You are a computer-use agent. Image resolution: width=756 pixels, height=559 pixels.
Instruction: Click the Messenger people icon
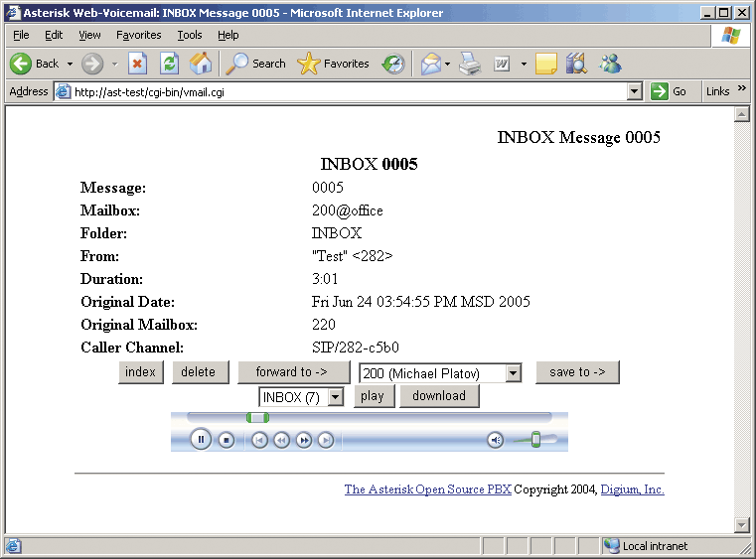pos(610,64)
